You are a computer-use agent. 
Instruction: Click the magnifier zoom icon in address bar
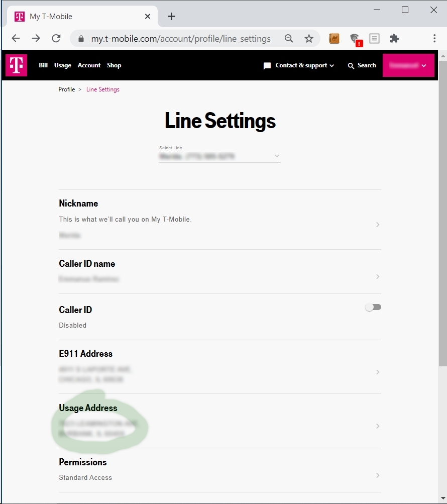[x=289, y=39]
